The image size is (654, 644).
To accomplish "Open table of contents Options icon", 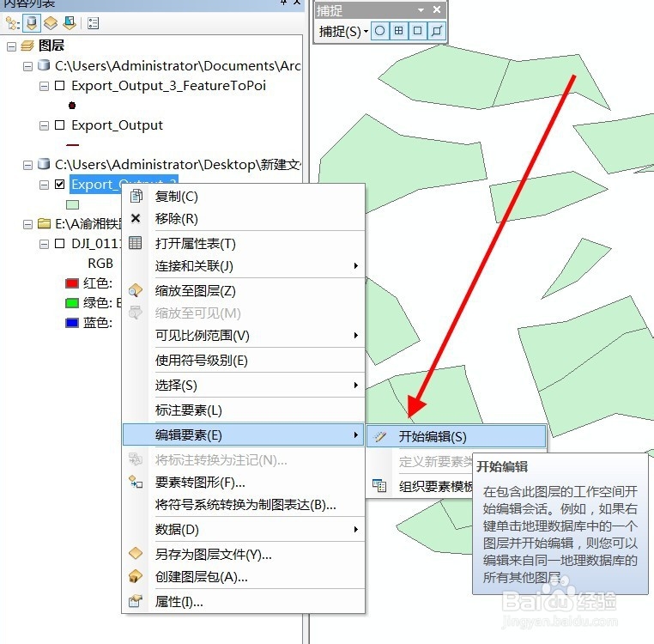I will [93, 23].
